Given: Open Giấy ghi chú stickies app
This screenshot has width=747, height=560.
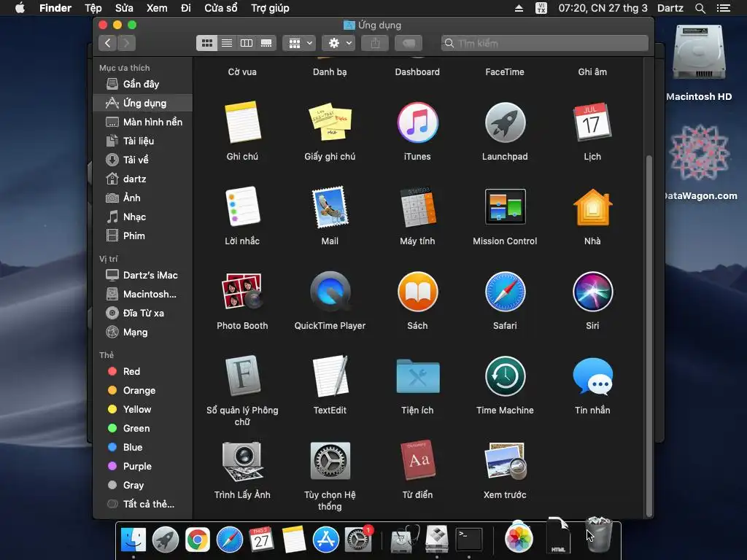Looking at the screenshot, I should (330, 122).
